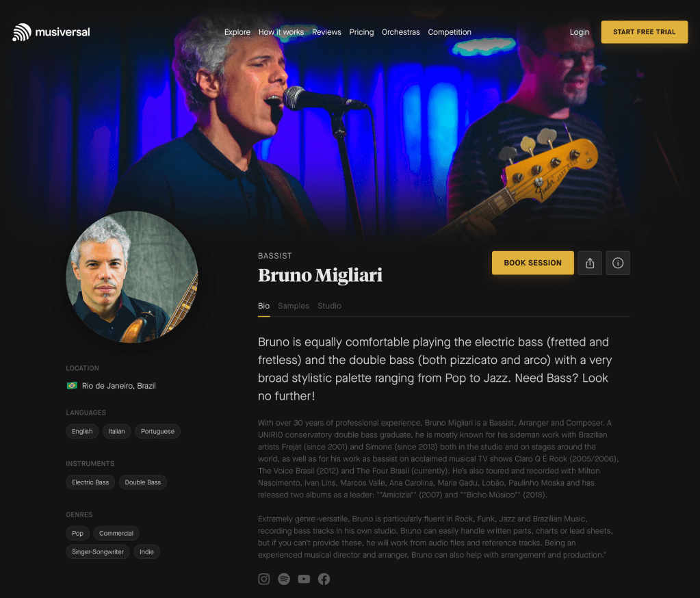700x598 pixels.
Task: Open the Facebook icon link
Action: (324, 579)
